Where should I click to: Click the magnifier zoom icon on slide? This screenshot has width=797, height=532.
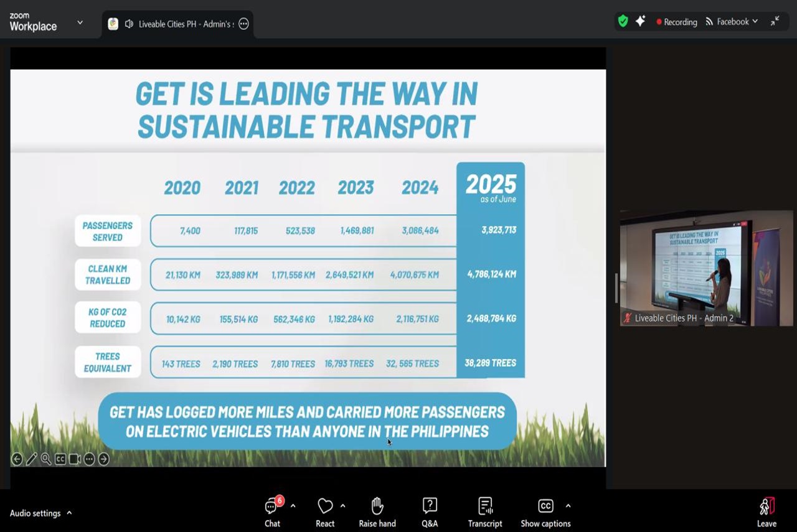46,459
